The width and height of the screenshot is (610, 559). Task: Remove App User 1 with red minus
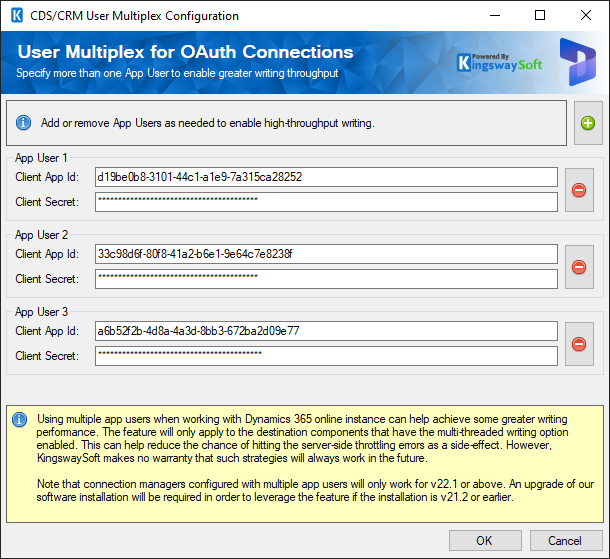coord(579,190)
